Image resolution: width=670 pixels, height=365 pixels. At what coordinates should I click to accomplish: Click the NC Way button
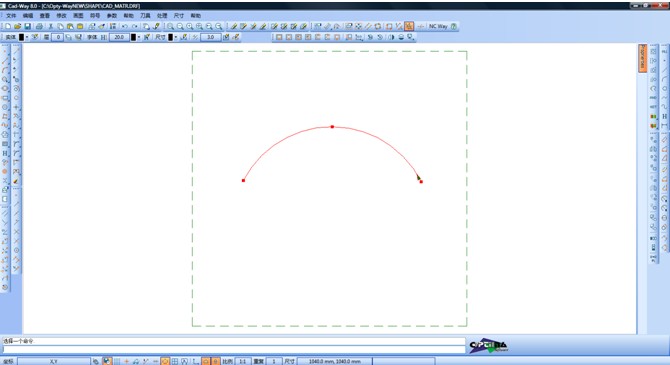[x=438, y=26]
